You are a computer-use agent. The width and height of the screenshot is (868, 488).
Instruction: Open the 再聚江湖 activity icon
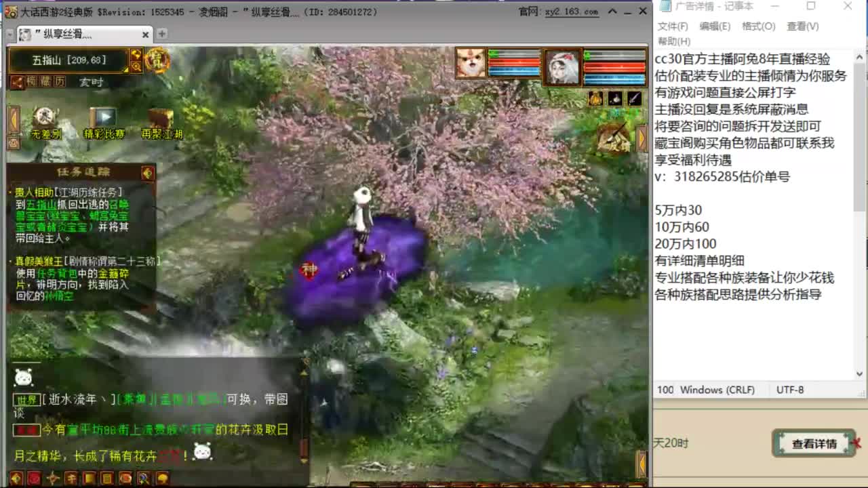(x=161, y=122)
